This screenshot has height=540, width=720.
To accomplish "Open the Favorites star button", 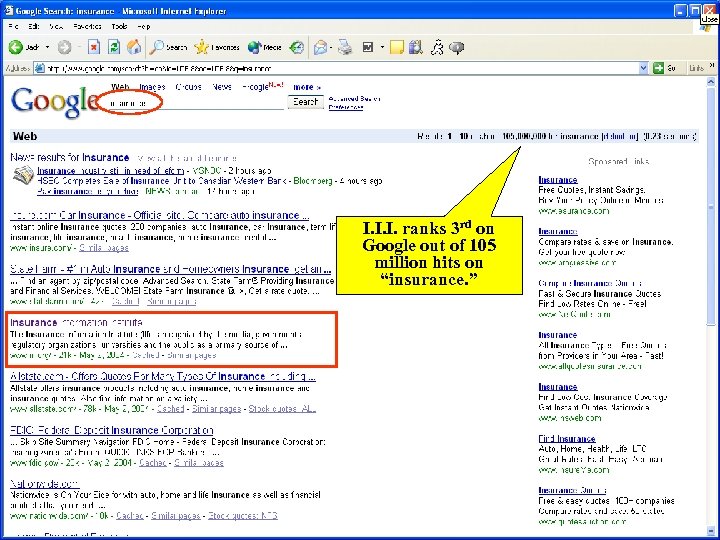I will pyautogui.click(x=217, y=47).
